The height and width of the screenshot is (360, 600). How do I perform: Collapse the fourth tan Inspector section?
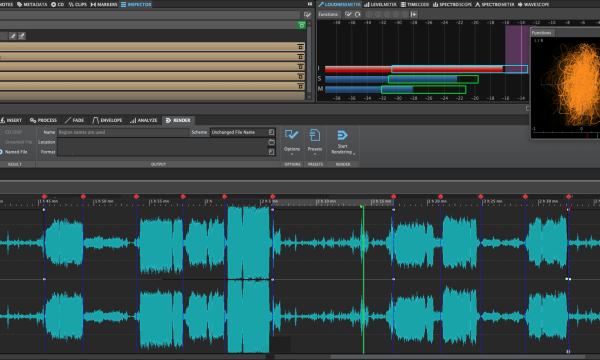300,77
